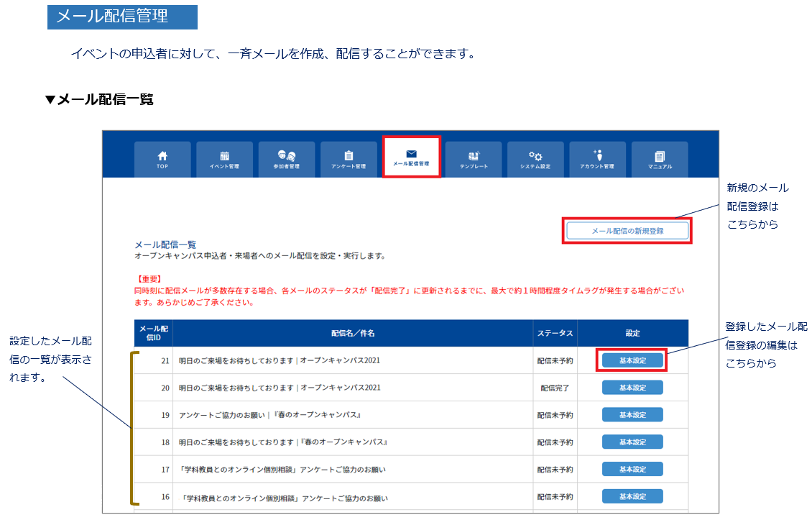Screen dimensions: 812x520
Task: Select the メール配信管理 envelope icon tab
Action: coord(411,157)
